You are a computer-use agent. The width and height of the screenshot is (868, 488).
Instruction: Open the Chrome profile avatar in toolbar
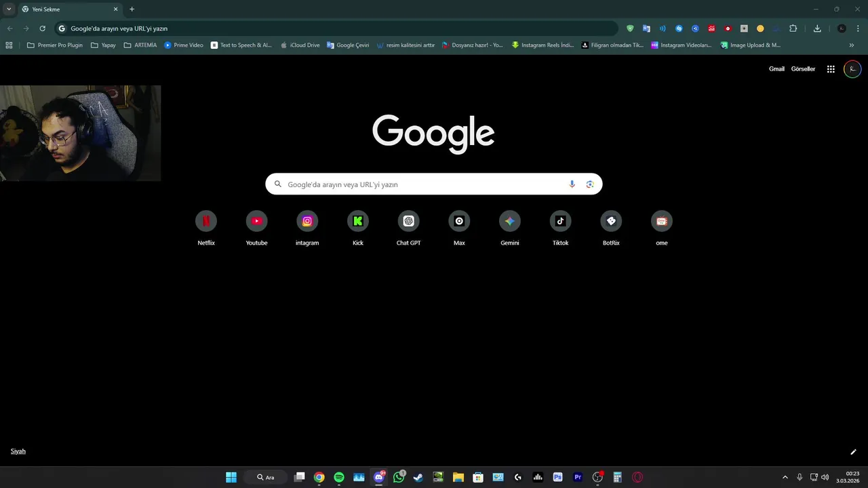(x=842, y=28)
